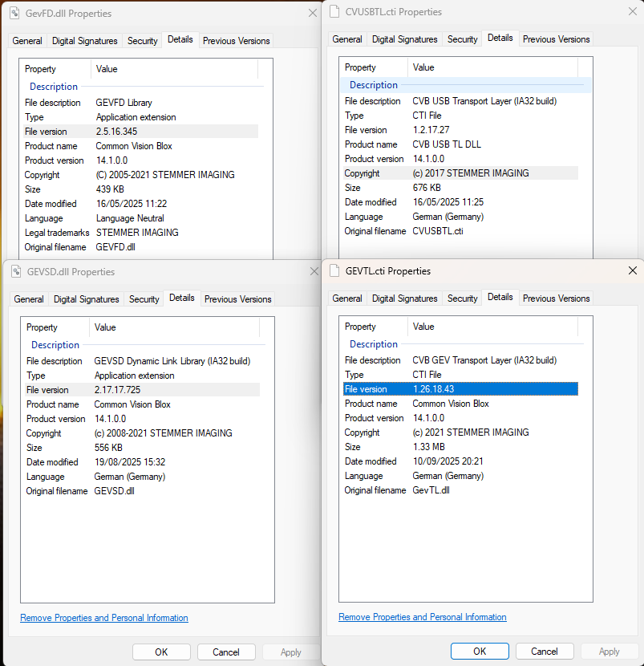Viewport: 644px width, 666px height.
Task: Click the GEVTL.cti file icon in title bar
Action: pyautogui.click(x=334, y=270)
